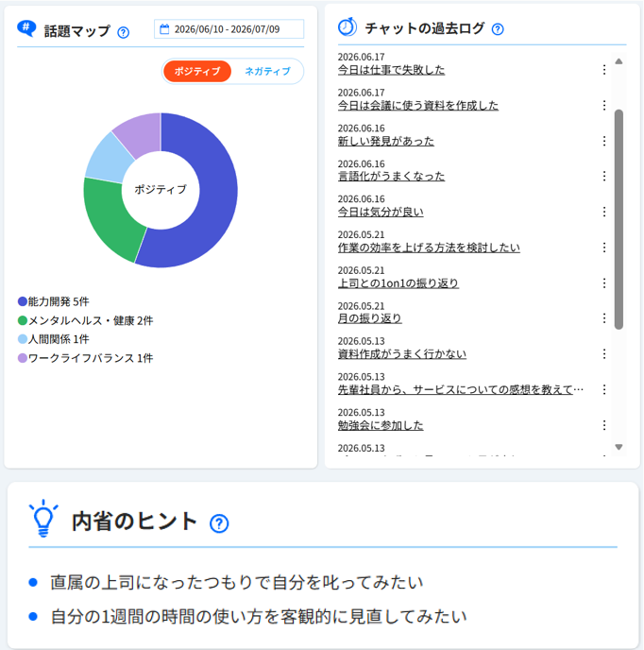This screenshot has height=650, width=644.
Task: Open the options menu for 作業の効率を上げる方法を検討したい
Action: [x=604, y=248]
